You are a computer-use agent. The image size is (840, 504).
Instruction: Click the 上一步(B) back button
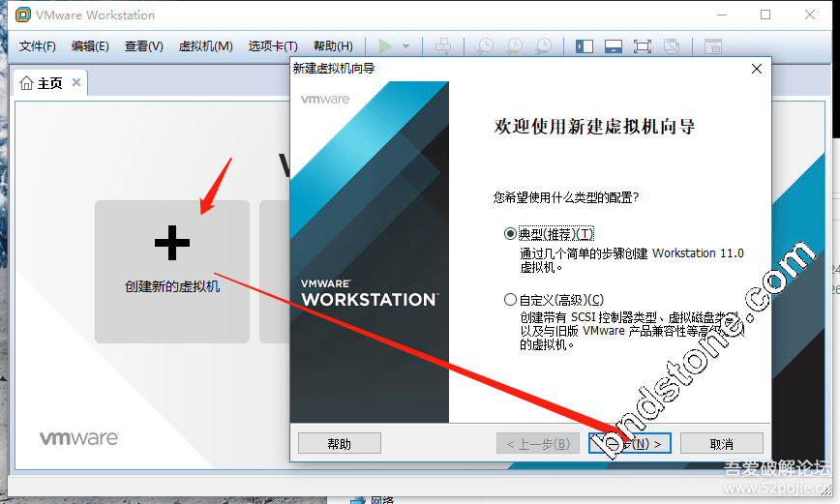point(538,443)
